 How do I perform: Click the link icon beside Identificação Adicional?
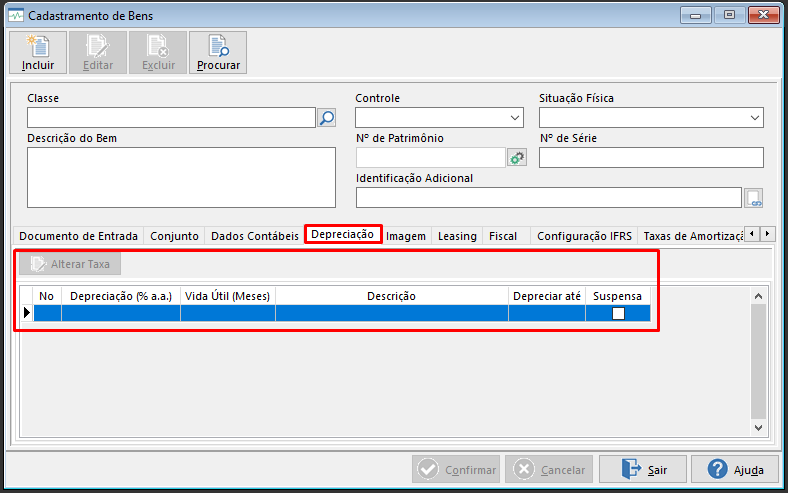coord(754,198)
